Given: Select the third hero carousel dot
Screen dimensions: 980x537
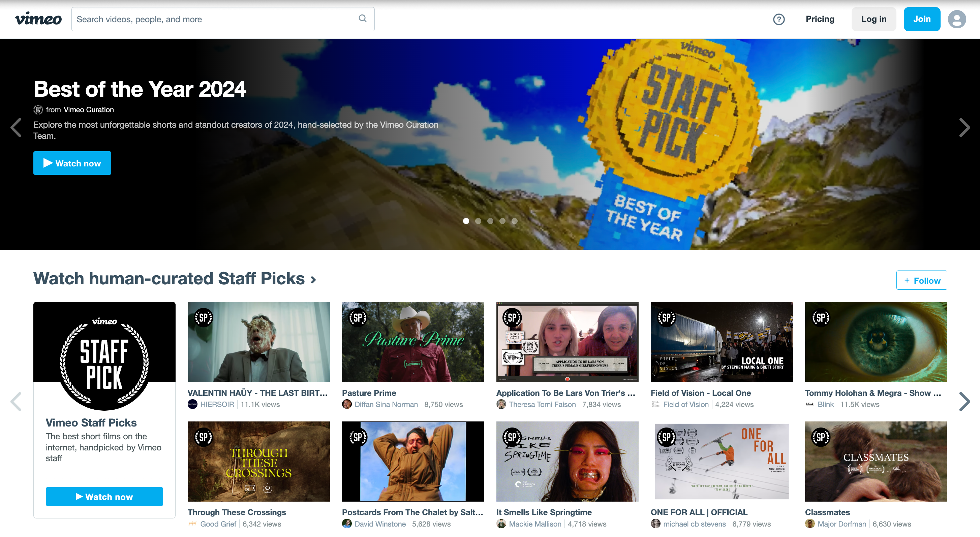Looking at the screenshot, I should point(490,221).
